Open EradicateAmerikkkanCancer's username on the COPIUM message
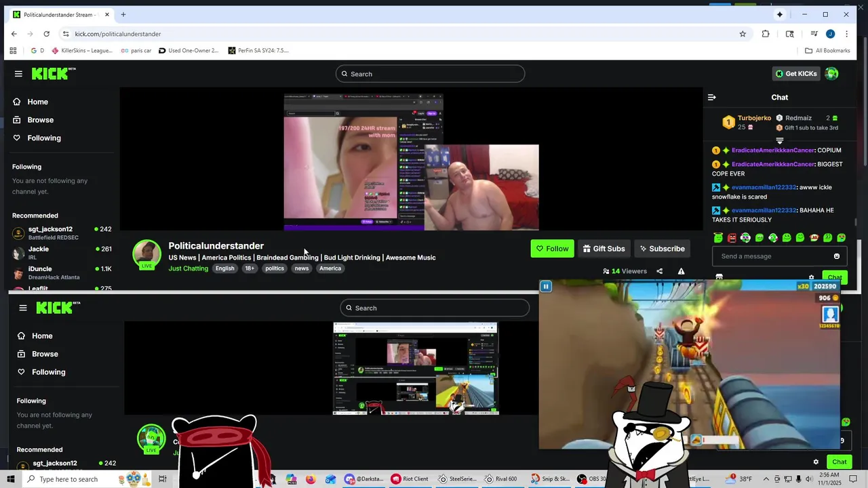868x488 pixels. 773,150
